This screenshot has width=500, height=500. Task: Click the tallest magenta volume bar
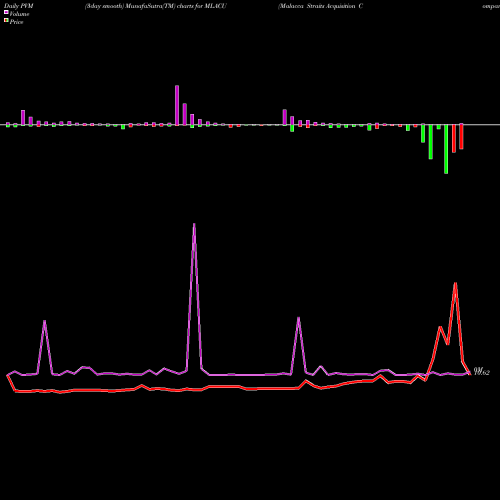tap(177, 105)
